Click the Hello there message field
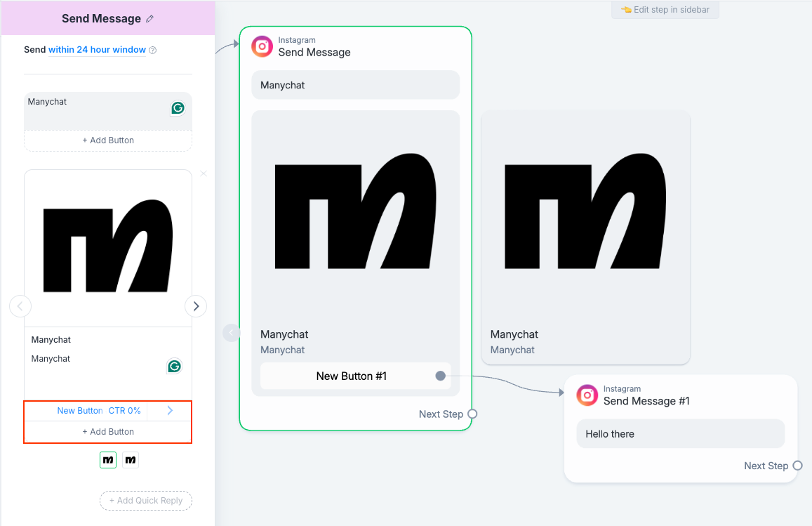The image size is (812, 526). (679, 433)
